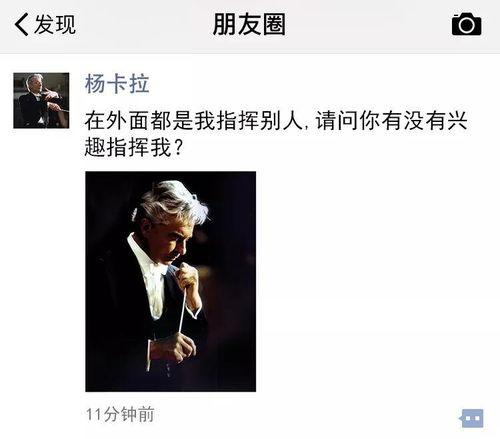The image size is (500, 439).
Task: Click the phrase 请问你有没有兴 in the post
Action: point(392,120)
